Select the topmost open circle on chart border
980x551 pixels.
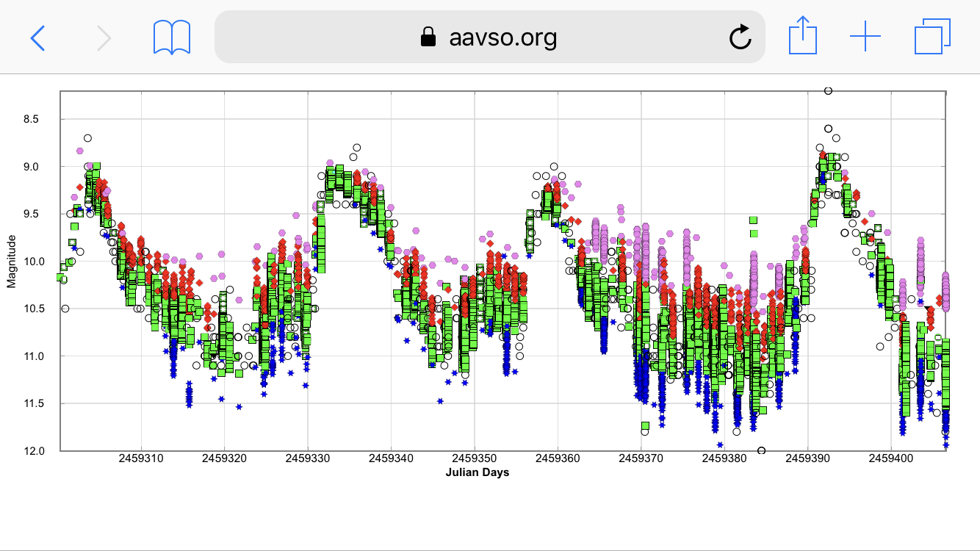click(828, 91)
